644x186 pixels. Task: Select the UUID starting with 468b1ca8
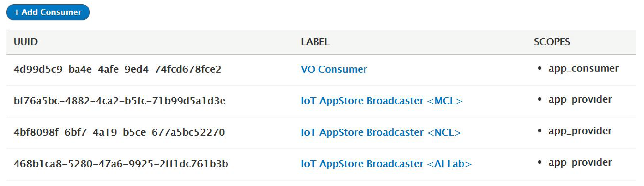[121, 164]
